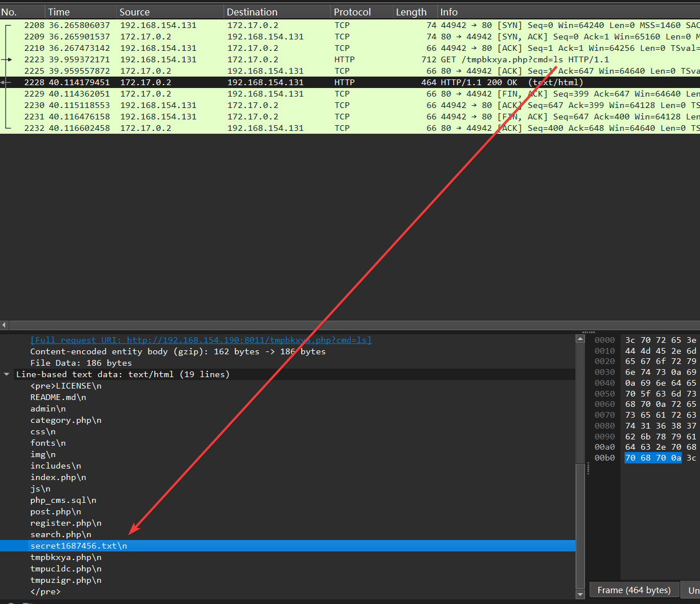Open the Full request URI link
The image size is (700, 604).
tap(201, 340)
